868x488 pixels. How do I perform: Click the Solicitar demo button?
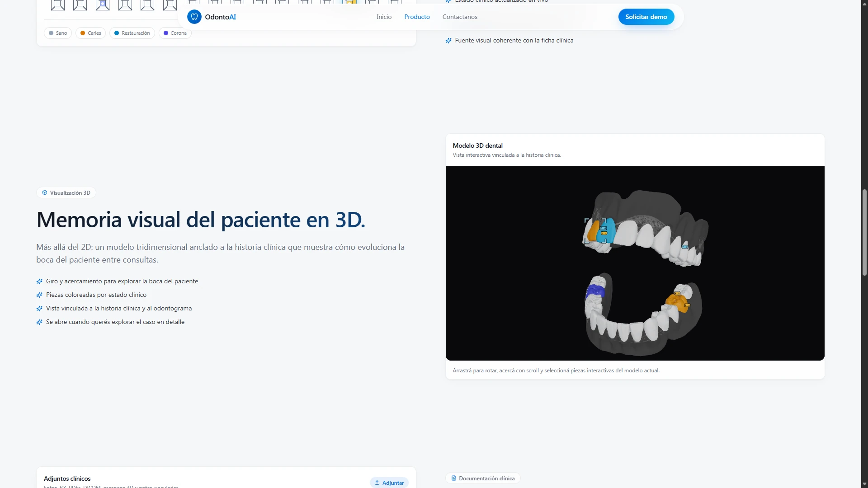646,17
